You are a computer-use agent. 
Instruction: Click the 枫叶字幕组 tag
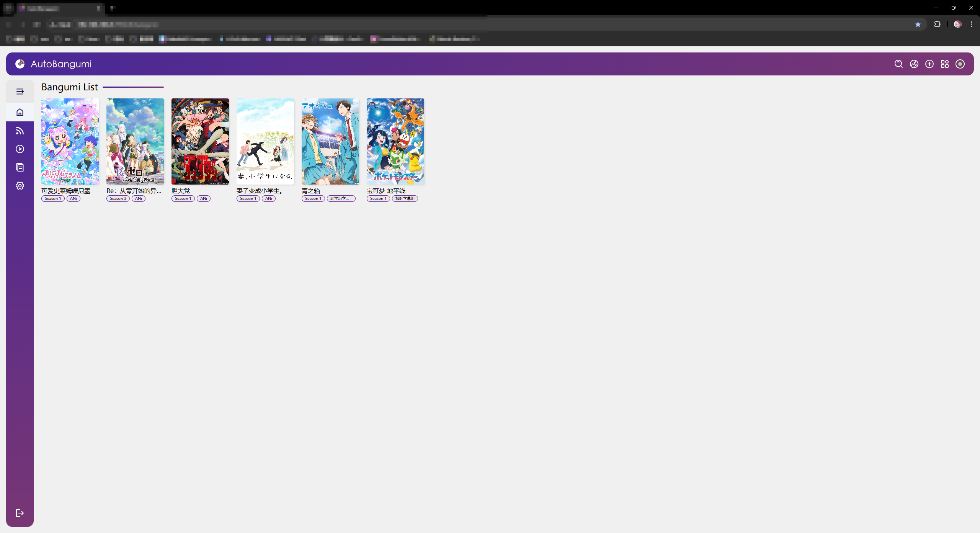[x=405, y=198]
